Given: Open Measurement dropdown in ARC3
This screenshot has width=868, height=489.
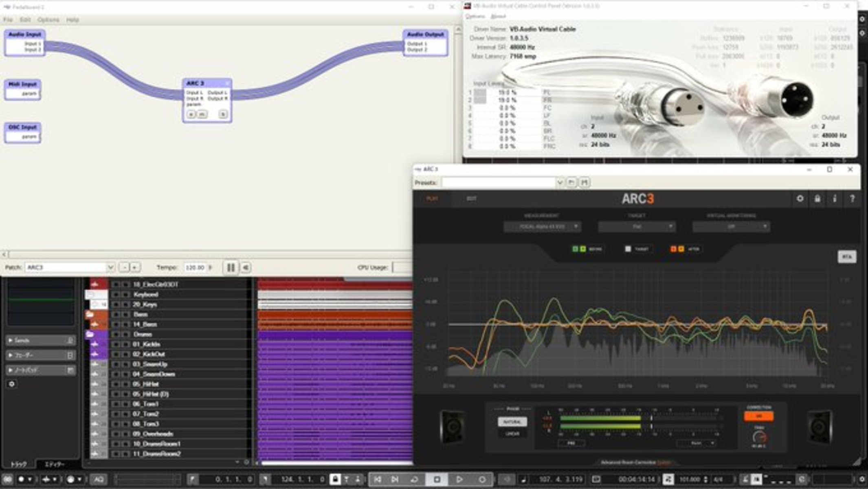Looking at the screenshot, I should 542,227.
